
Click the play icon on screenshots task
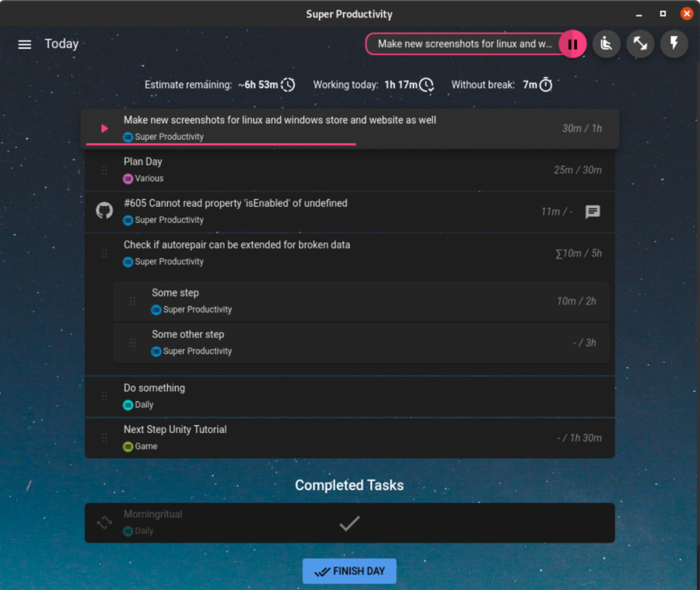pyautogui.click(x=104, y=128)
